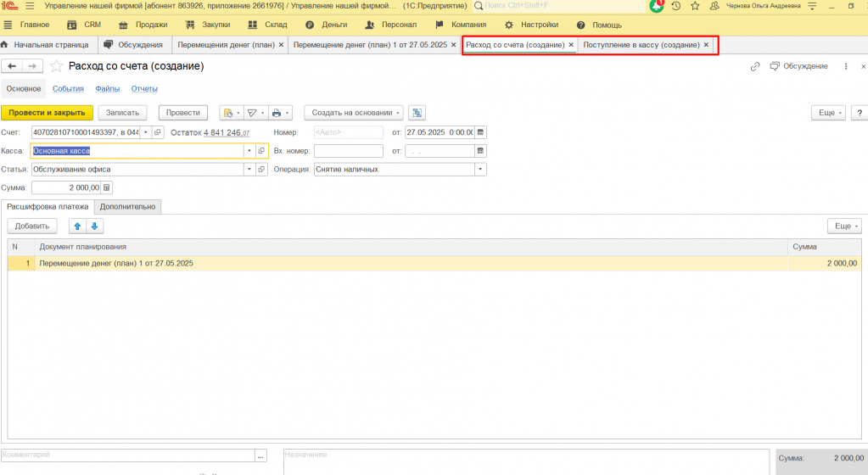Click the copy link icon beside Обсуждение
This screenshot has width=868, height=475.
tap(755, 66)
